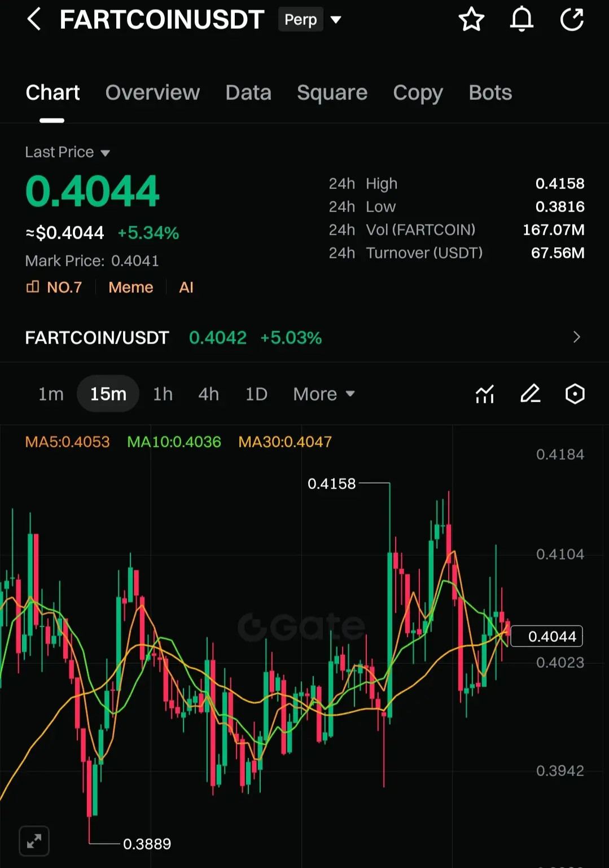Tap the +5.03% spot change value

pyautogui.click(x=291, y=338)
